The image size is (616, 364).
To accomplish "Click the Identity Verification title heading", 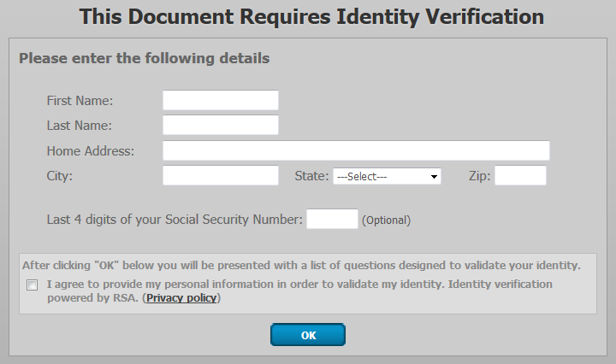I will [x=311, y=16].
